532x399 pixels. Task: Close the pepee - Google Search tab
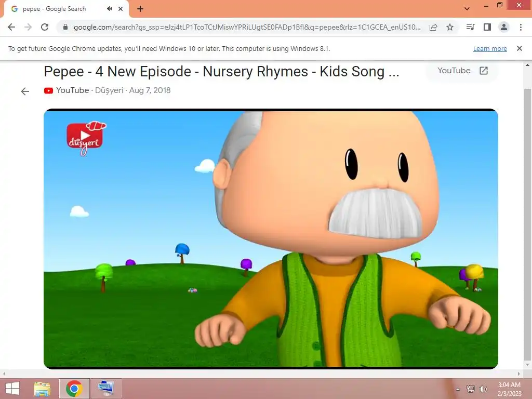click(121, 9)
